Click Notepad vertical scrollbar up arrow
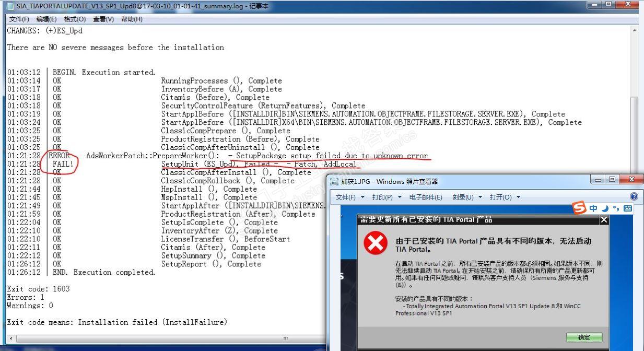 [635, 30]
